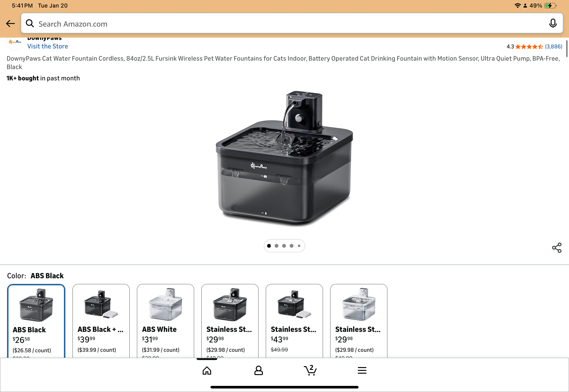Go to the Home tab icon

click(207, 370)
